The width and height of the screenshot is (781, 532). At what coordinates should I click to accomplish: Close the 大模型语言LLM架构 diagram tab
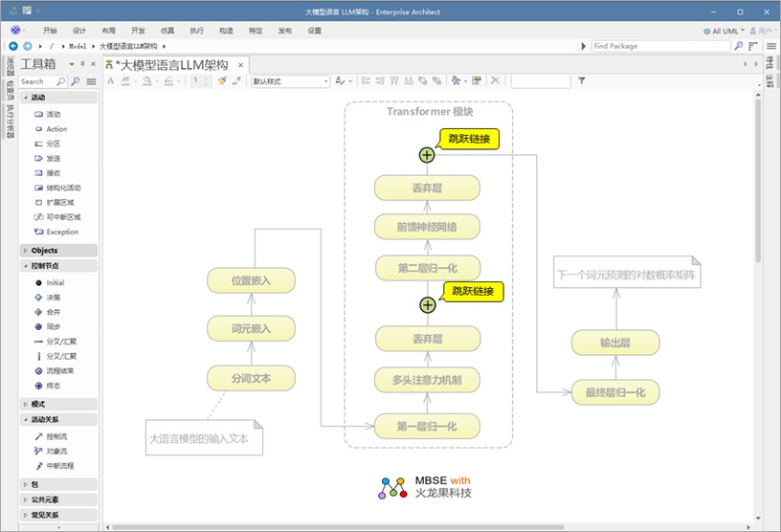coord(241,65)
